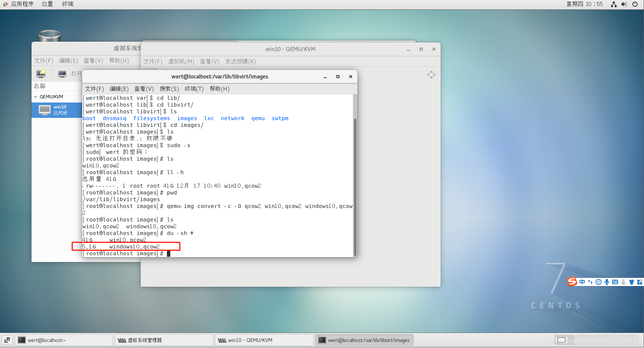
Task: Click the power icon in top panel
Action: click(635, 4)
